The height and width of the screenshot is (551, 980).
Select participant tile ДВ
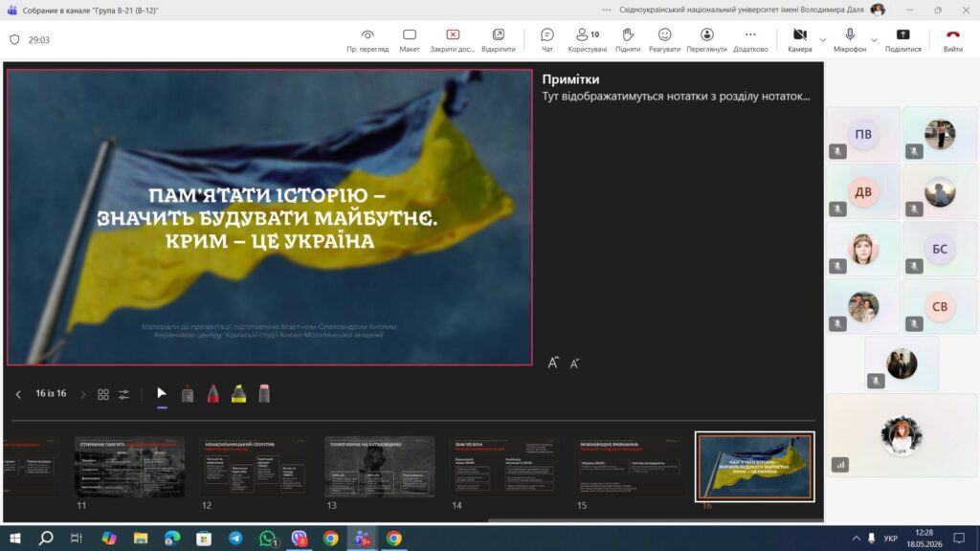coord(863,191)
